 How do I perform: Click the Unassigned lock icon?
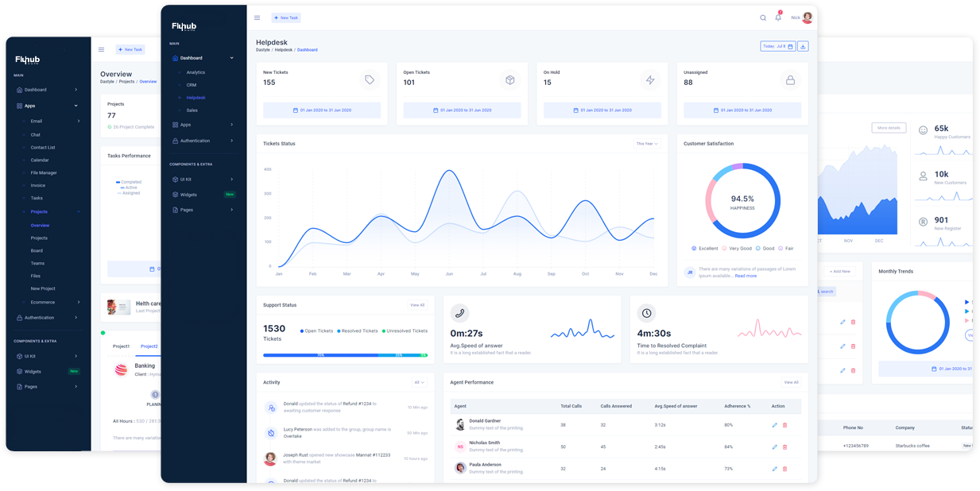pyautogui.click(x=791, y=79)
